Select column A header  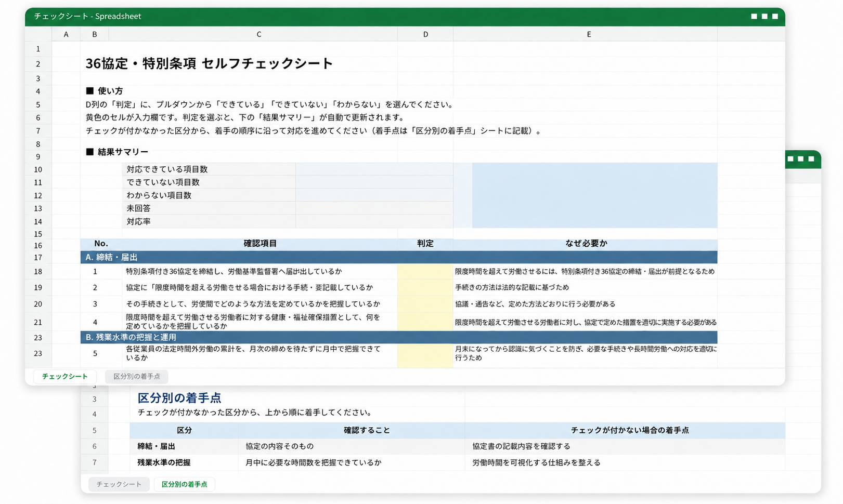pyautogui.click(x=66, y=34)
